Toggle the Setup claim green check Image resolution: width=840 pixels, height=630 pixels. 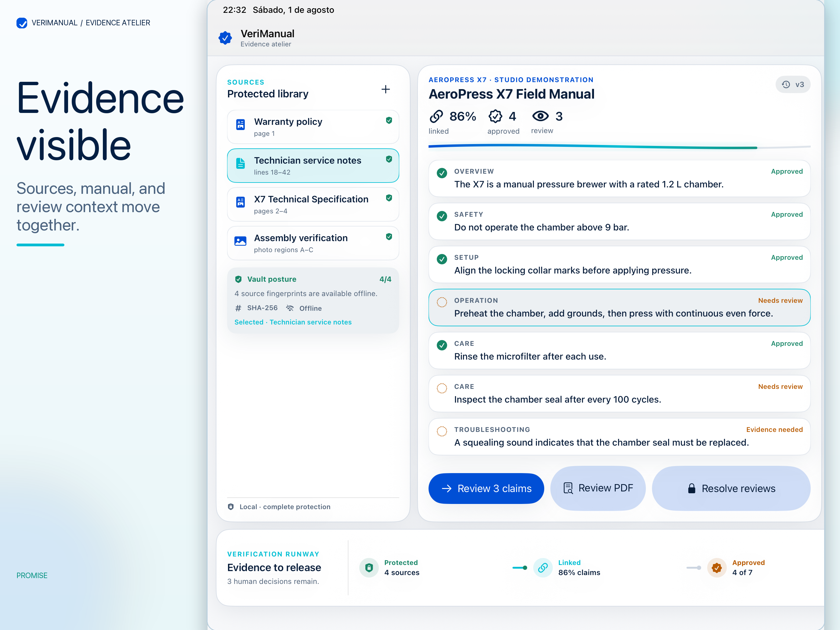[442, 259]
